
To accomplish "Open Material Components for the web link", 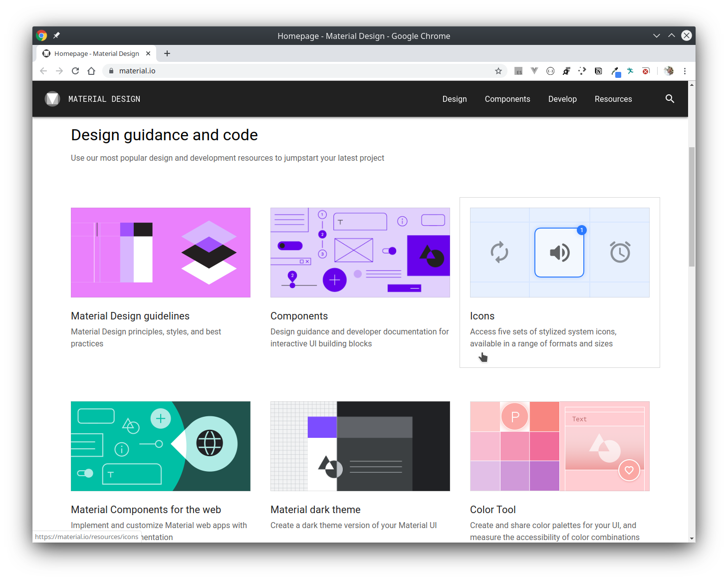I will coord(146,510).
